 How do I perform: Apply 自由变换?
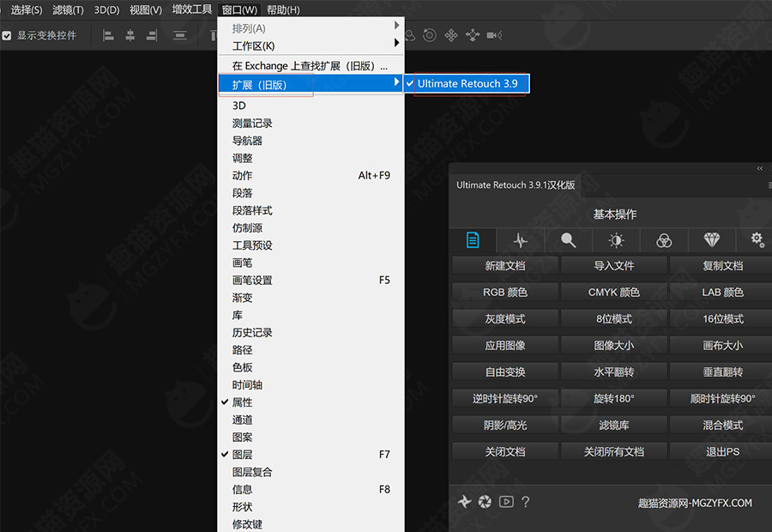tap(505, 372)
